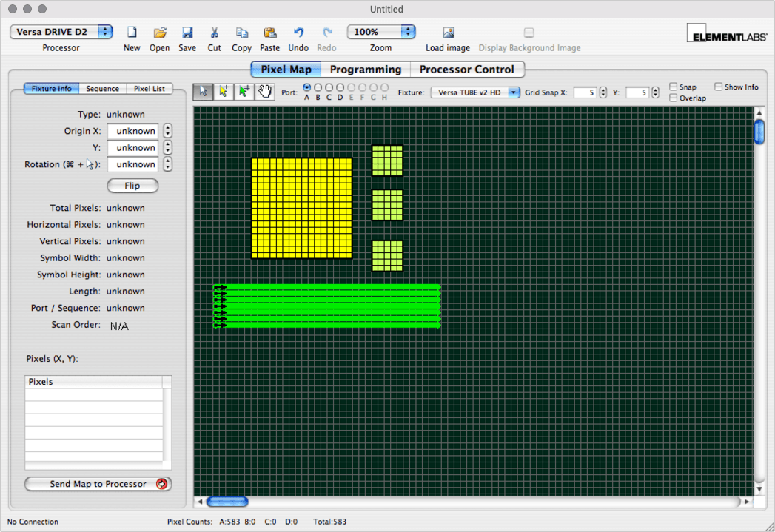
Task: Open the Versa DRIVE D2 processor dropdown
Action: tap(61, 32)
